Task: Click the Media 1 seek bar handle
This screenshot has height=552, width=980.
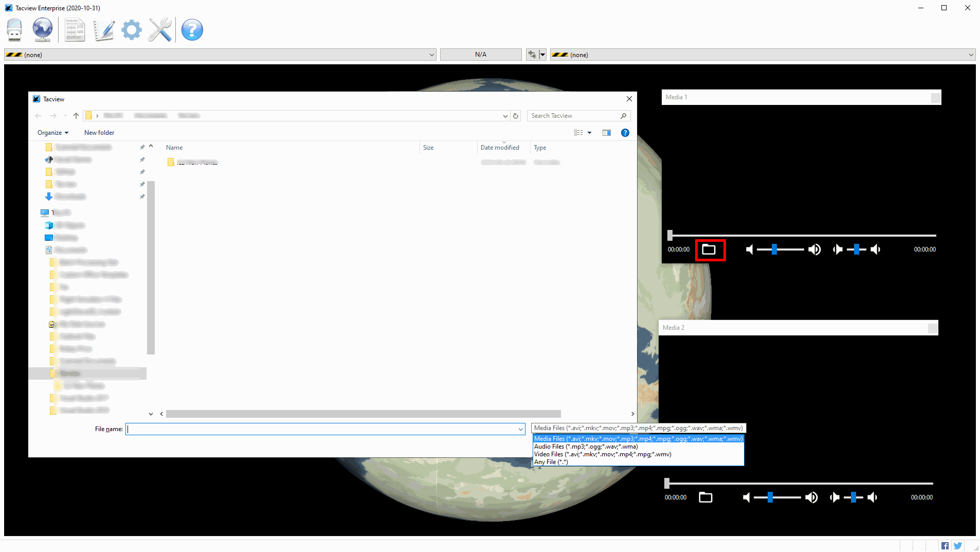Action: 670,236
